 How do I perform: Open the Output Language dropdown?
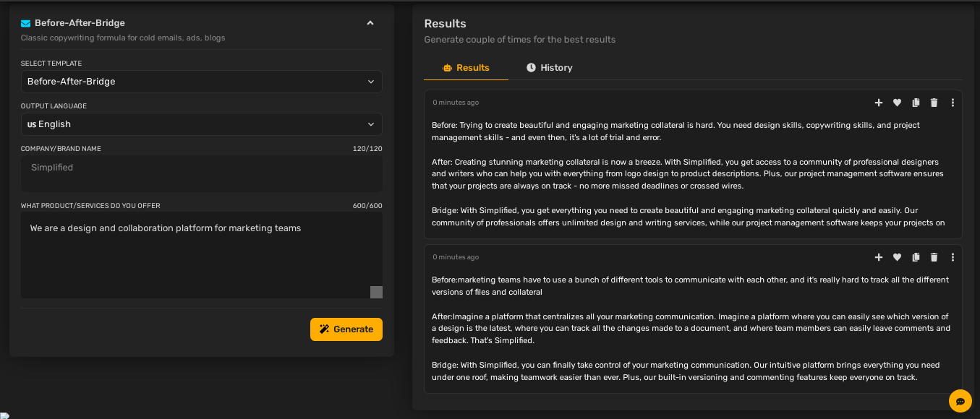[201, 124]
